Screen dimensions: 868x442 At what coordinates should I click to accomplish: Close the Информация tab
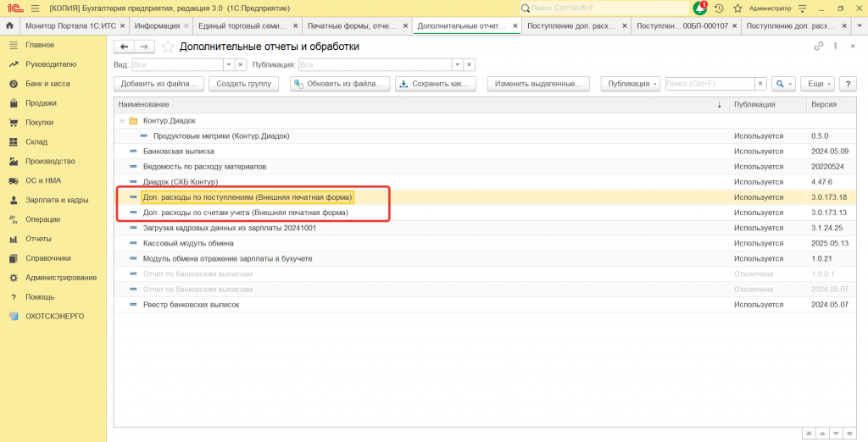pyautogui.click(x=186, y=26)
